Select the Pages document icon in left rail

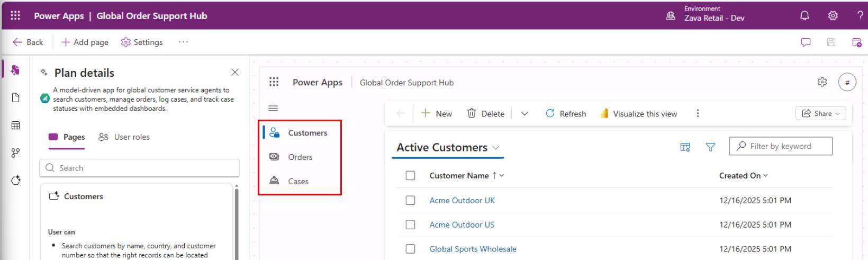[15, 98]
